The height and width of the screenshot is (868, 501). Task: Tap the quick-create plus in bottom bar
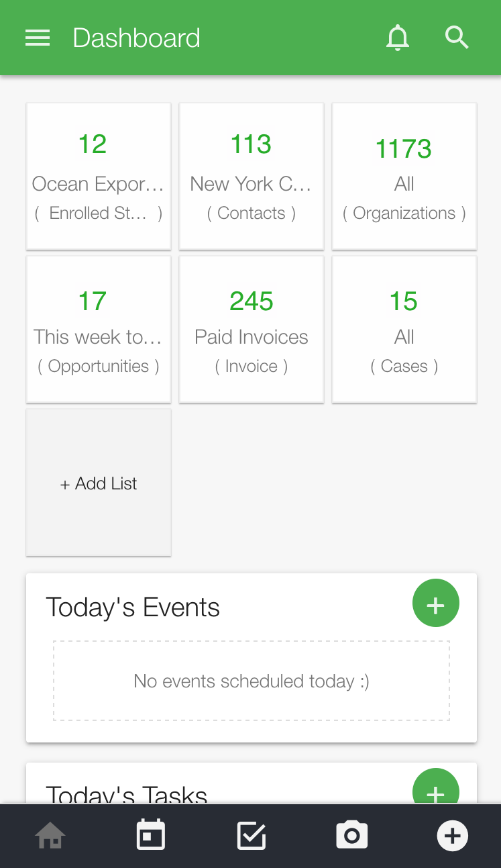(x=453, y=836)
